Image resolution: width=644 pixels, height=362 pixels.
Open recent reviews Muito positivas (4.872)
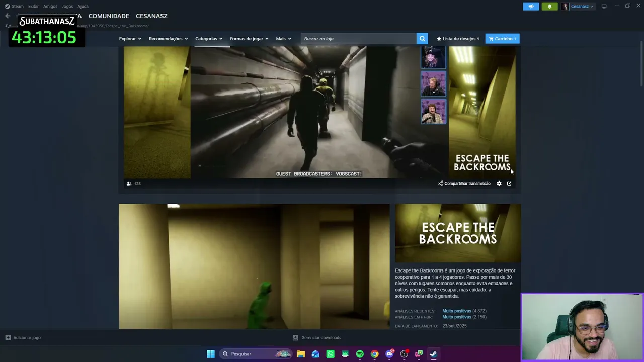pos(464,311)
